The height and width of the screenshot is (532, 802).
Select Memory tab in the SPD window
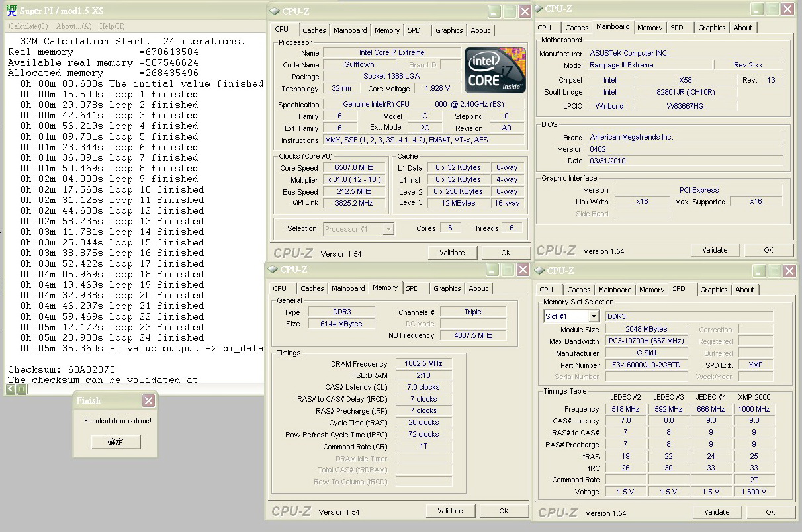652,290
